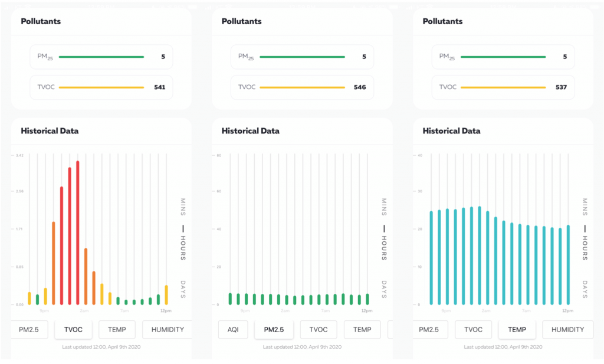Click the green PM2.5 level bar in left panel
This screenshot has height=364, width=604.
pos(101,57)
